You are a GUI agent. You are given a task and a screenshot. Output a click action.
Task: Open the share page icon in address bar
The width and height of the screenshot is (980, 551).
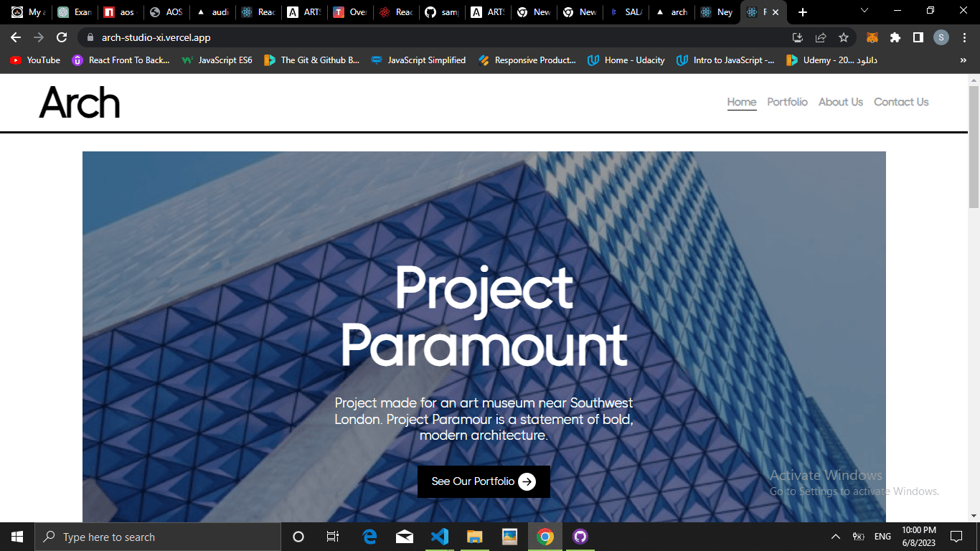click(x=821, y=37)
